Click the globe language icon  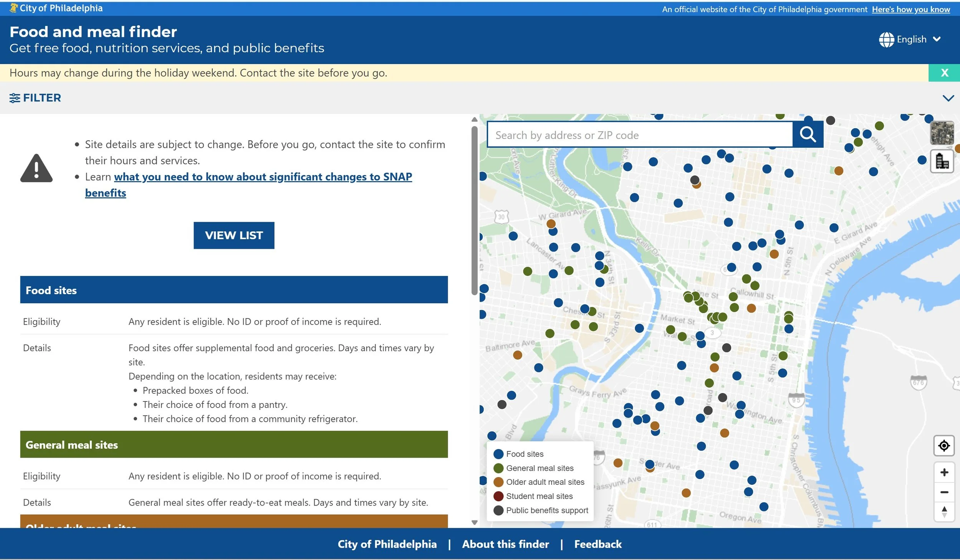[886, 40]
